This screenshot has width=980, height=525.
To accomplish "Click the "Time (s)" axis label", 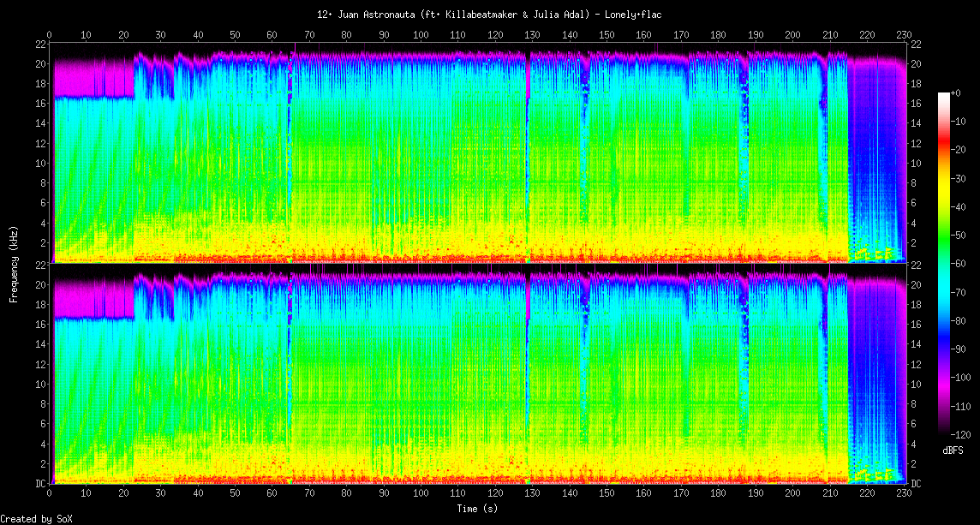I will point(478,508).
